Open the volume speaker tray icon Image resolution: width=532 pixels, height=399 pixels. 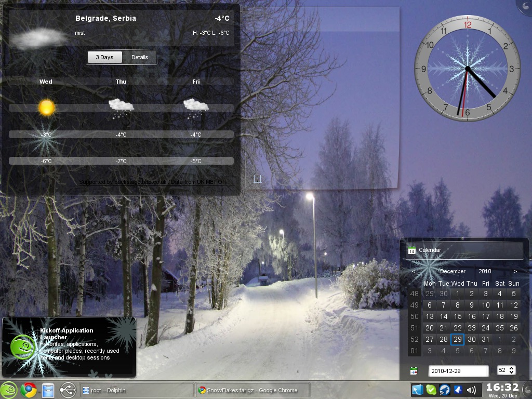[471, 390]
